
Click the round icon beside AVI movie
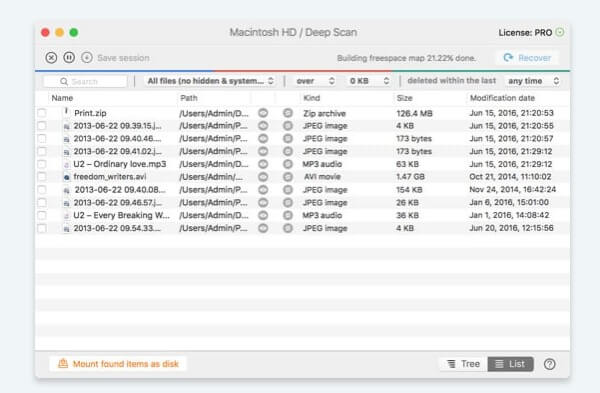288,177
